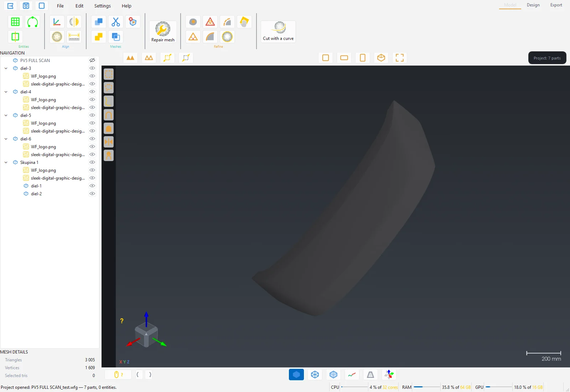This screenshot has width=570, height=392.
Task: Click the yellow ring sphere refine icon
Action: click(x=227, y=37)
